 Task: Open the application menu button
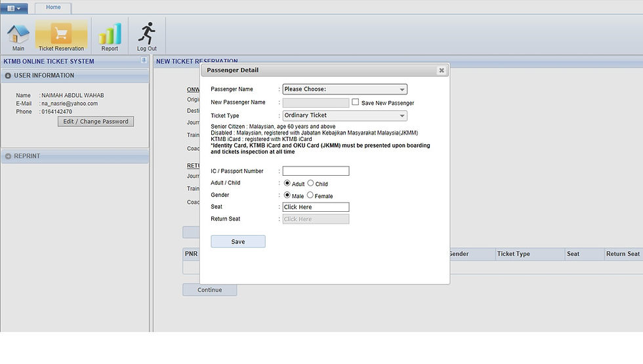click(14, 8)
